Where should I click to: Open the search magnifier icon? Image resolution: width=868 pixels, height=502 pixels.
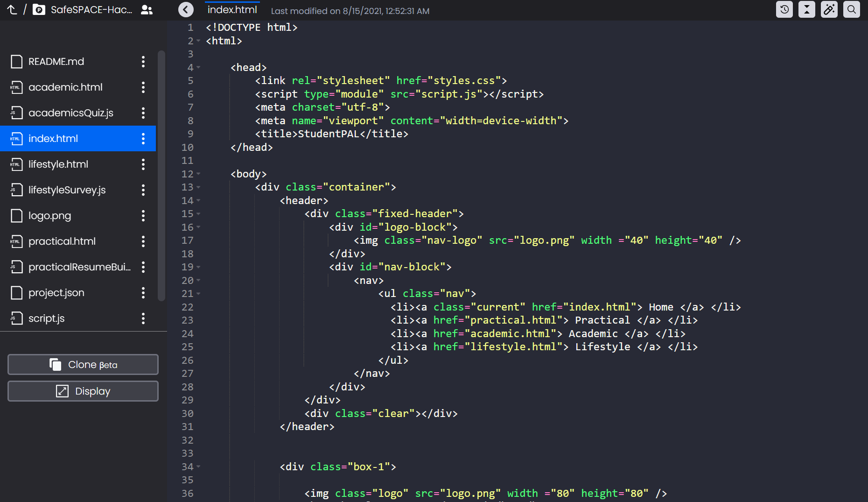852,9
